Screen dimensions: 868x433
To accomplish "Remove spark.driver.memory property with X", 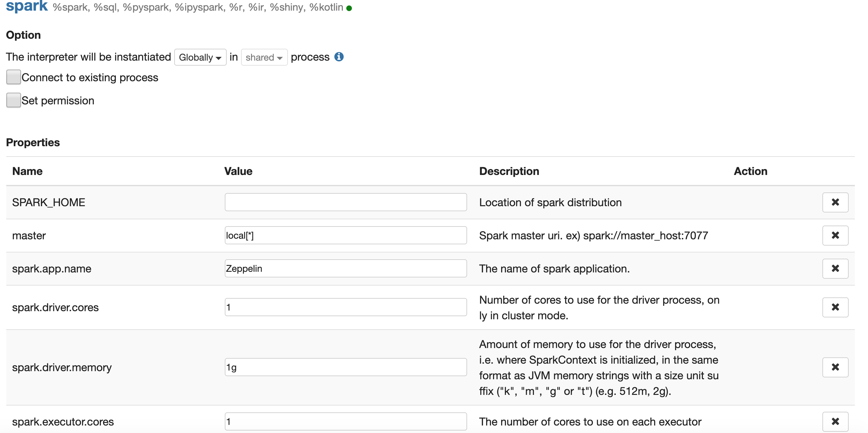I will pos(835,367).
